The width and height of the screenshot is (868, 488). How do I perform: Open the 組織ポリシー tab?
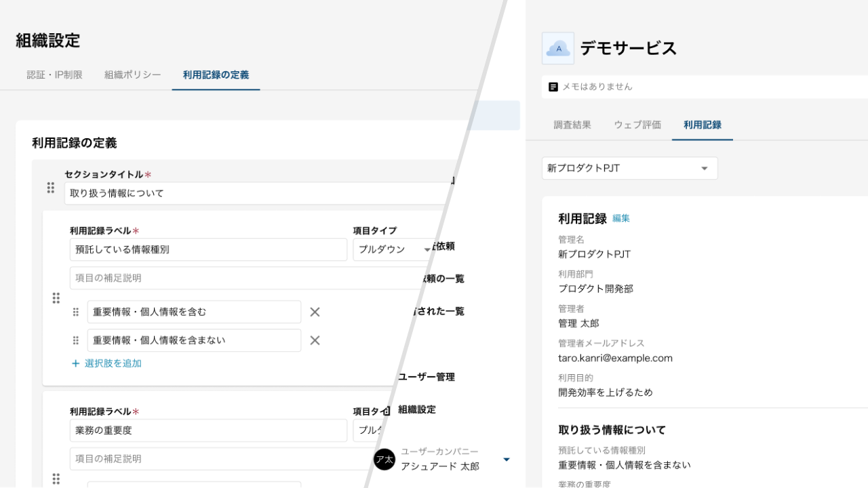[133, 75]
